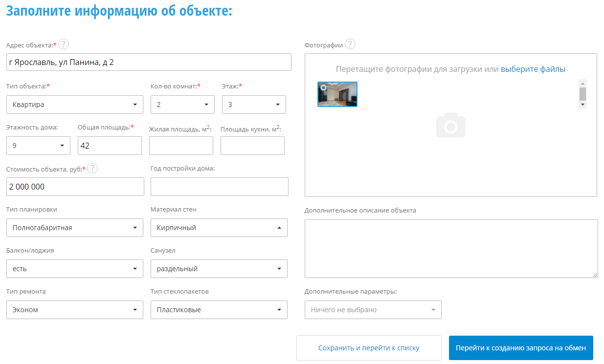The height and width of the screenshot is (364, 604).
Task: Open Тип планировки dropdown showing Полногабаритная
Action: (75, 228)
